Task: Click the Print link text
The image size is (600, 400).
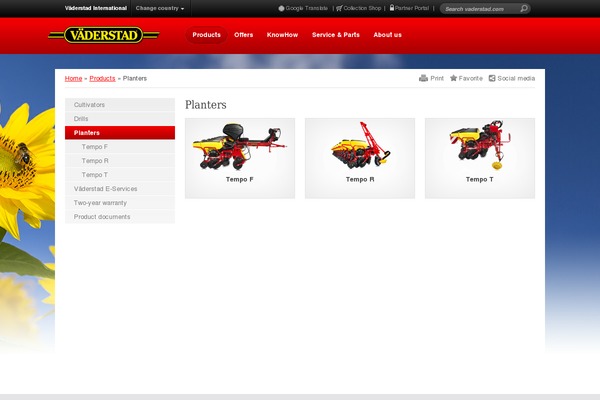Action: pos(437,78)
